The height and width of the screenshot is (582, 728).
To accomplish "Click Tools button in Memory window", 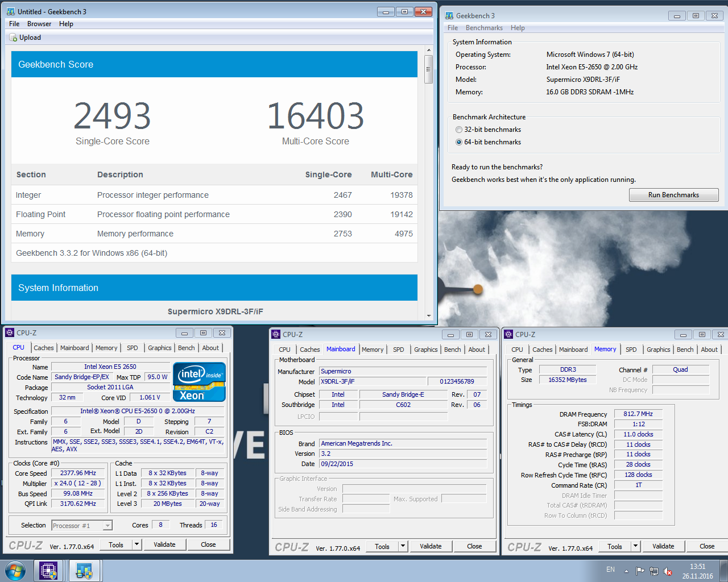I will pos(615,546).
